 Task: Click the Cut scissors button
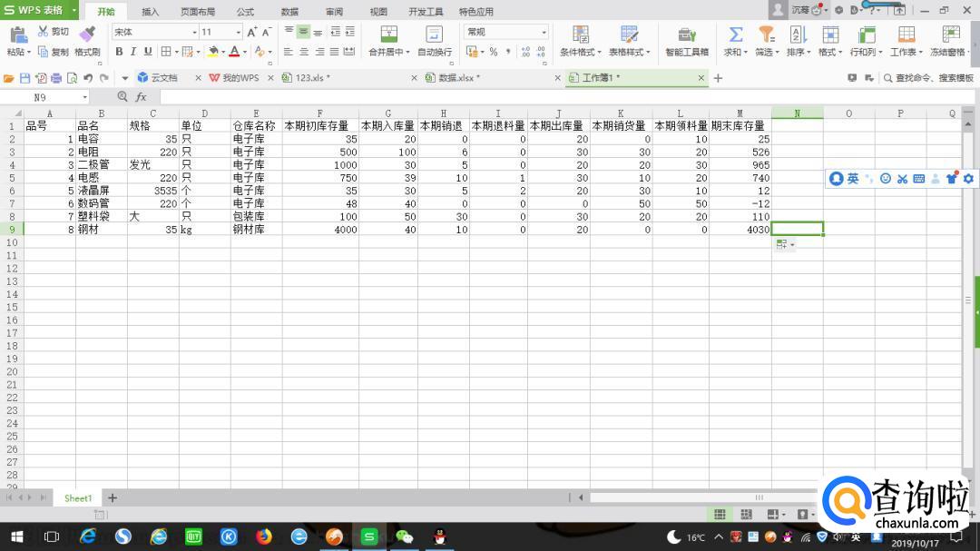pos(54,31)
